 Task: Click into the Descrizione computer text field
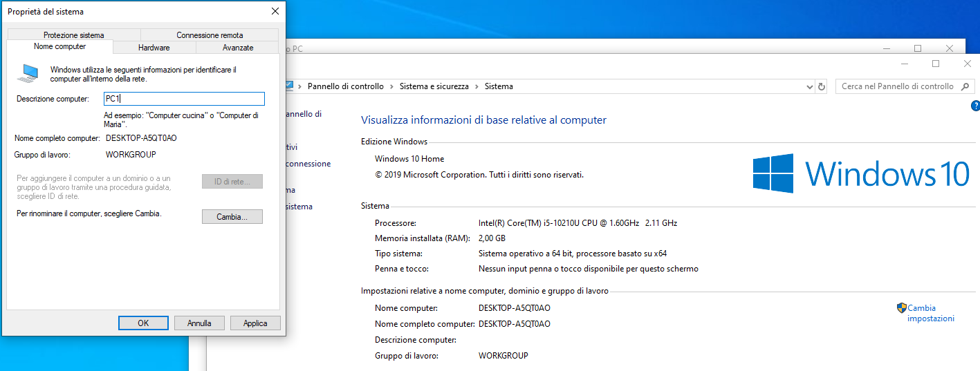click(x=184, y=99)
